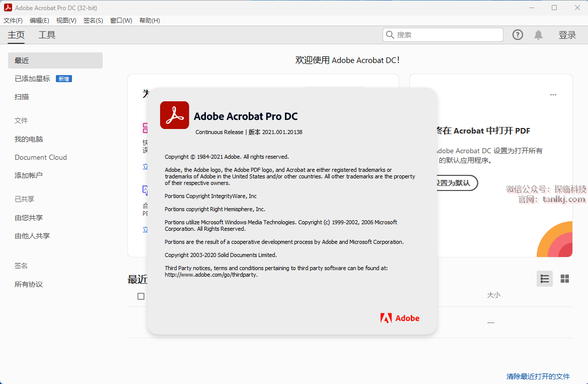588x384 pixels.
Task: Open the 窗口(W) menu
Action: coord(121,20)
